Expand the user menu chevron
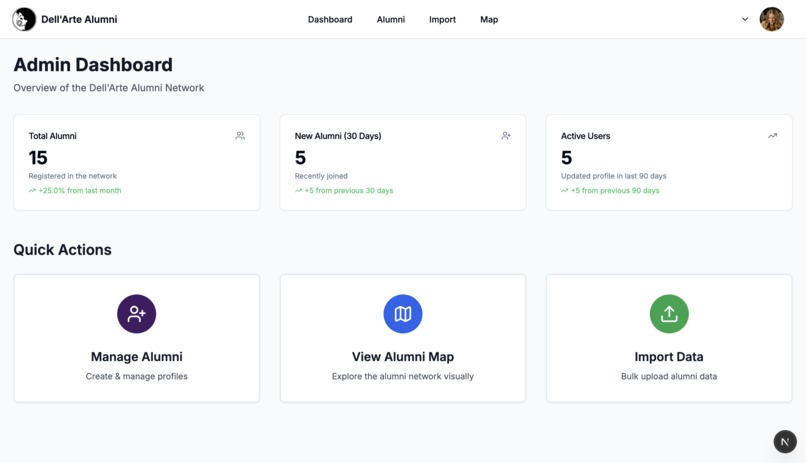 pos(745,20)
